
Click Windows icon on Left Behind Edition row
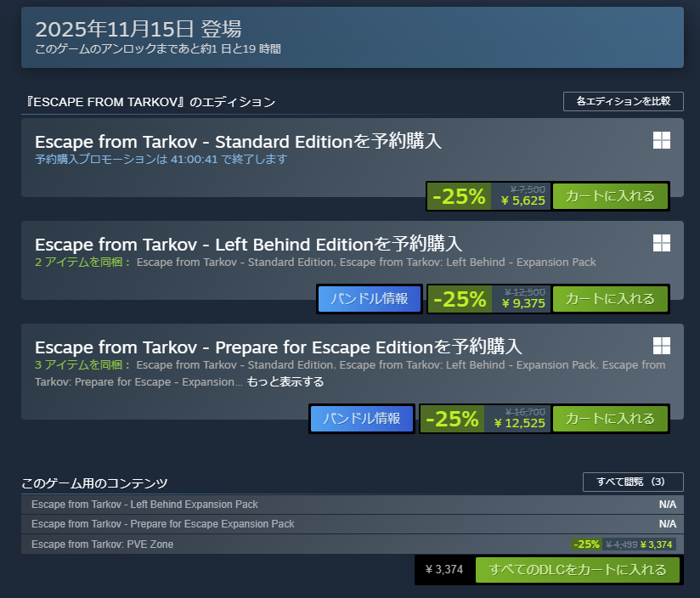(662, 243)
